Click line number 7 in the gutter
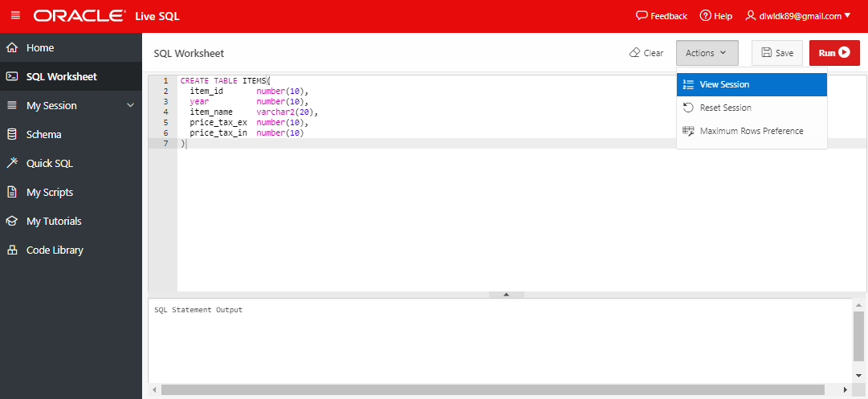Image resolution: width=868 pixels, height=399 pixels. tap(165, 144)
